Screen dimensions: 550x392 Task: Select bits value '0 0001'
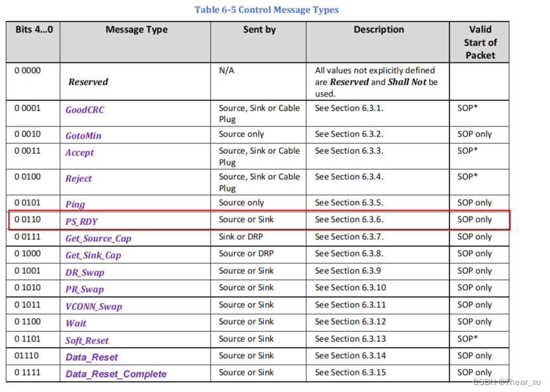coord(27,108)
